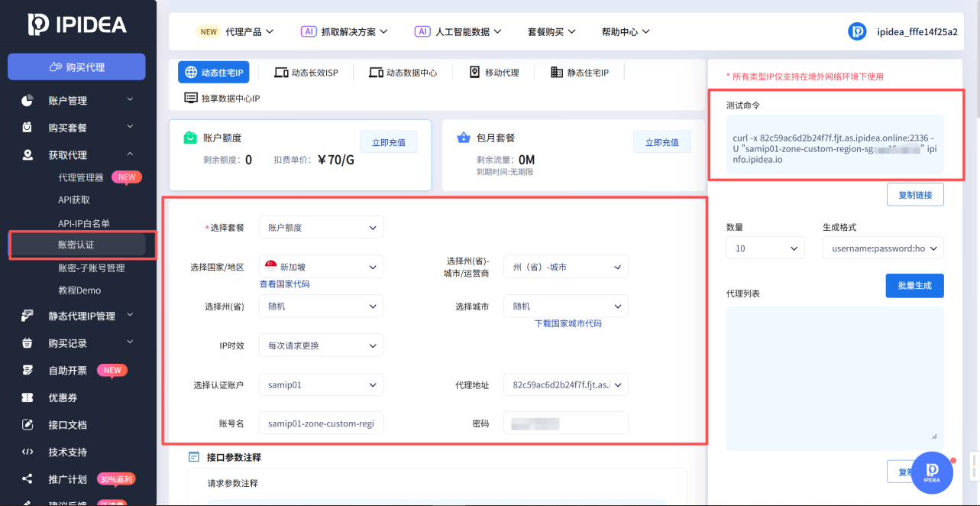The image size is (980, 506).
Task: Click the 账号名 input field
Action: point(321,423)
